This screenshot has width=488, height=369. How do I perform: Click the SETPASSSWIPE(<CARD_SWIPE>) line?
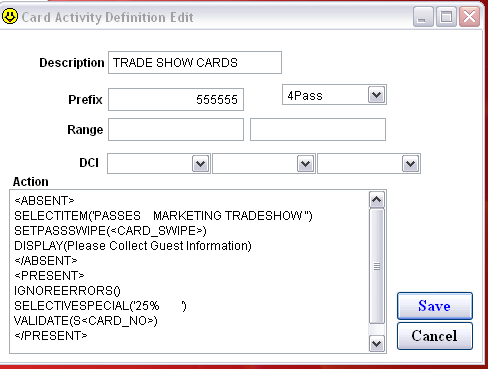click(110, 231)
